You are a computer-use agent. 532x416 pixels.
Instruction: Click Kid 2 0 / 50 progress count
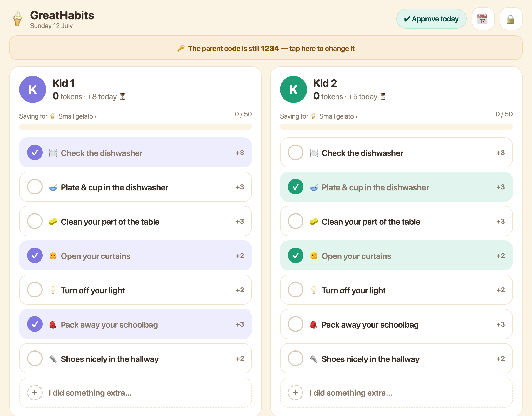pos(504,114)
